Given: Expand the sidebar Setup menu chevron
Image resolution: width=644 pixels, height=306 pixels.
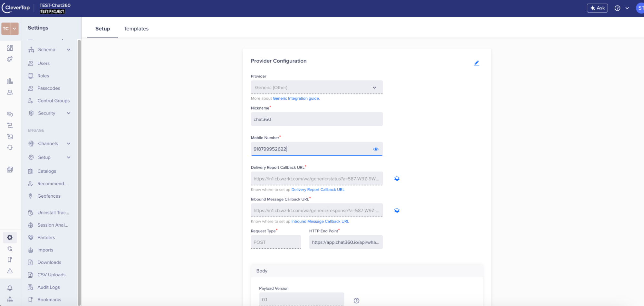Looking at the screenshot, I should [x=69, y=157].
